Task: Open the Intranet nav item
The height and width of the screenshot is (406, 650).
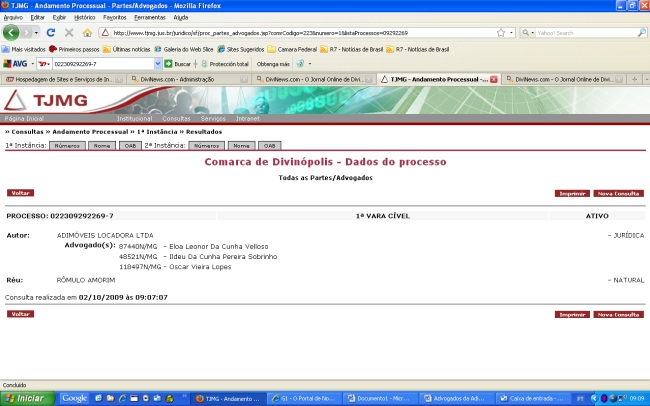Action: 247,119
